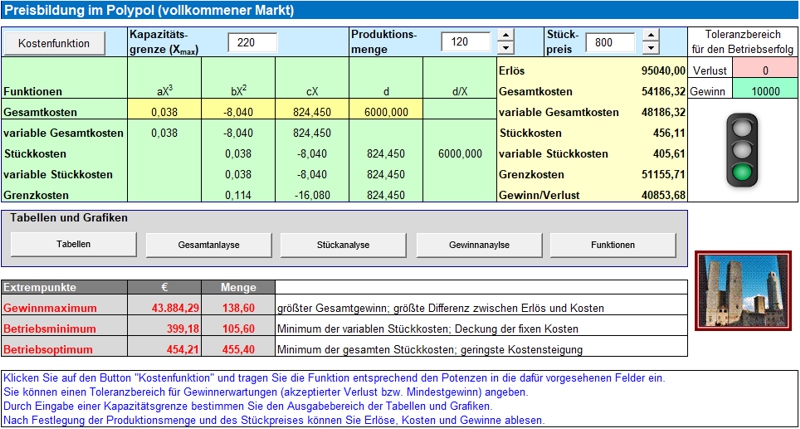800x429 pixels.
Task: Click the Gesamtkosten aX³ coefficient cell
Action: 164,112
